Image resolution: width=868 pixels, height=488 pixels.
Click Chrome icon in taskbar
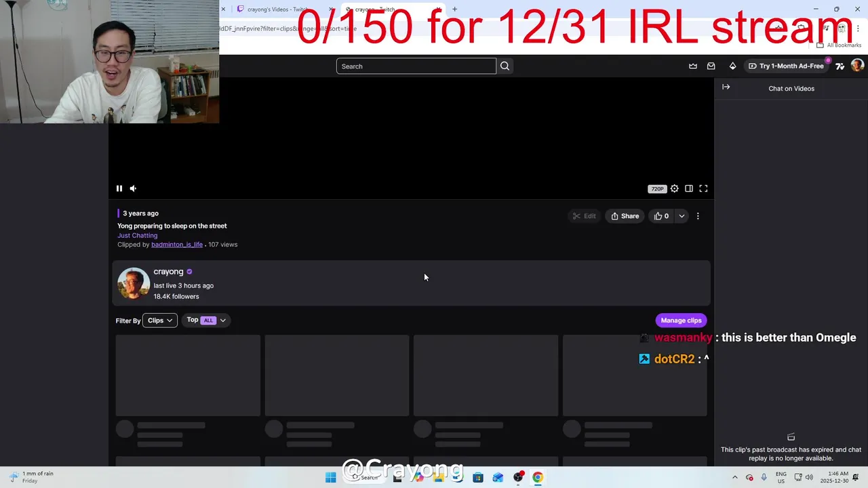[x=538, y=477]
